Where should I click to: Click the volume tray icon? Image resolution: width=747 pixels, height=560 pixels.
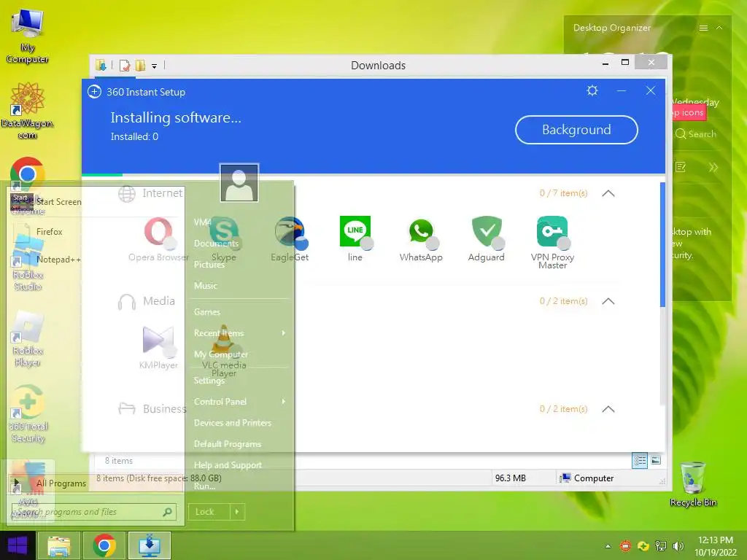click(x=678, y=546)
